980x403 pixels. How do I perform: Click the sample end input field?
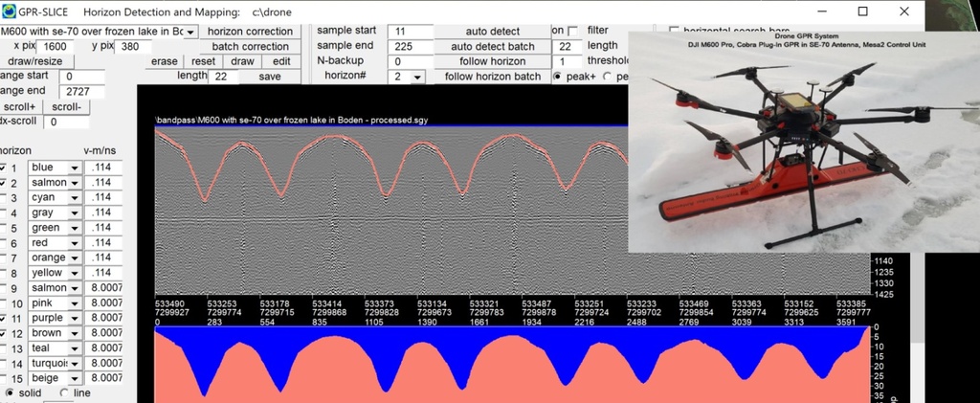tap(410, 46)
